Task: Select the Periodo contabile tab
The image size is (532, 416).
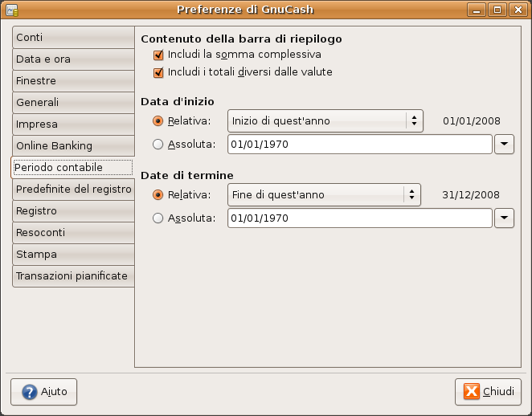Action: (x=72, y=168)
